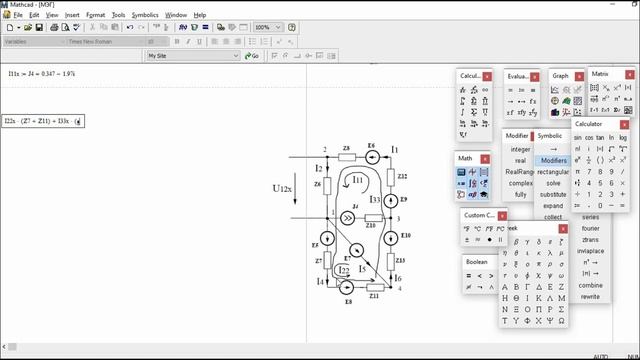This screenshot has height=360, width=640.
Task: Insert Greek capital Delta
Action: point(539,287)
